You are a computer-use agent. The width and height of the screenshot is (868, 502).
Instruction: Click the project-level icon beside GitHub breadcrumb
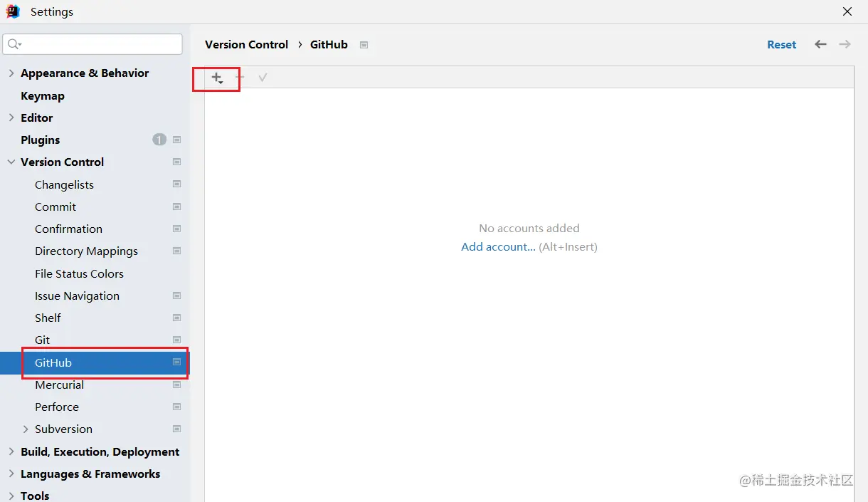point(364,44)
